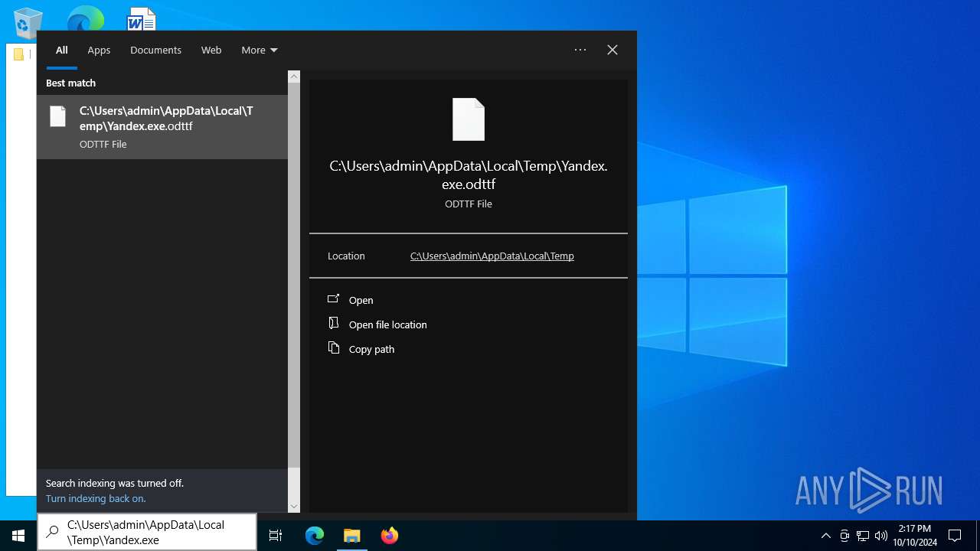Screen dimensions: 980x551
Task: Click the large file icon in preview pane
Action: (469, 119)
